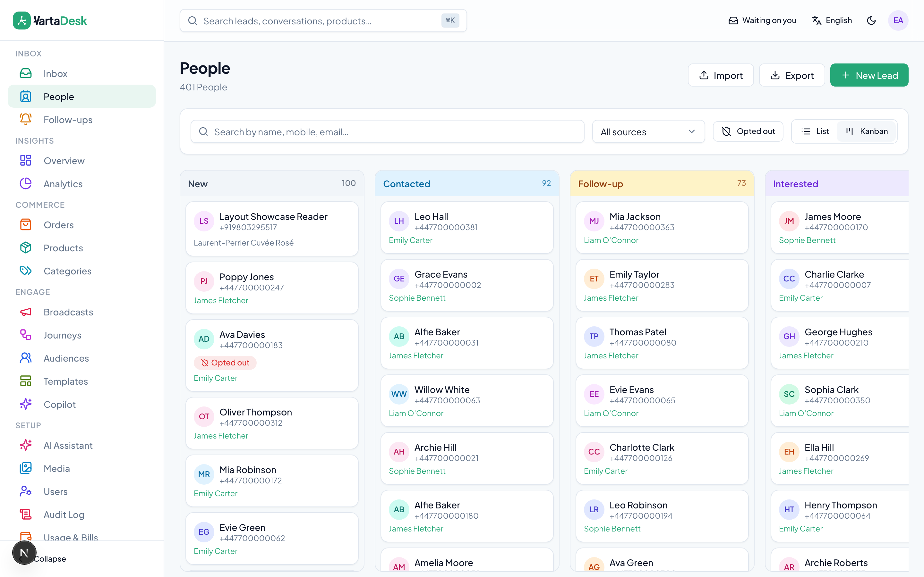Select the Kanban view toggle
Image resolution: width=924 pixels, height=577 pixels.
click(x=867, y=131)
